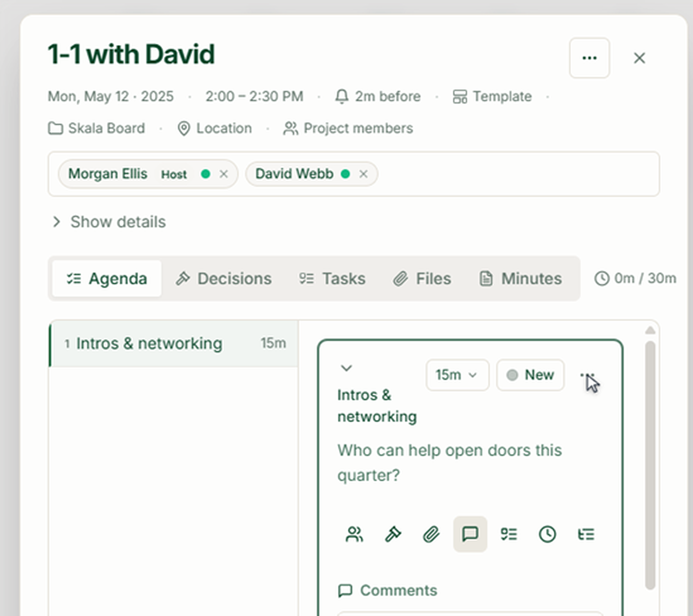This screenshot has width=693, height=616.
Task: Select the Skala Board project folder
Action: (x=97, y=128)
